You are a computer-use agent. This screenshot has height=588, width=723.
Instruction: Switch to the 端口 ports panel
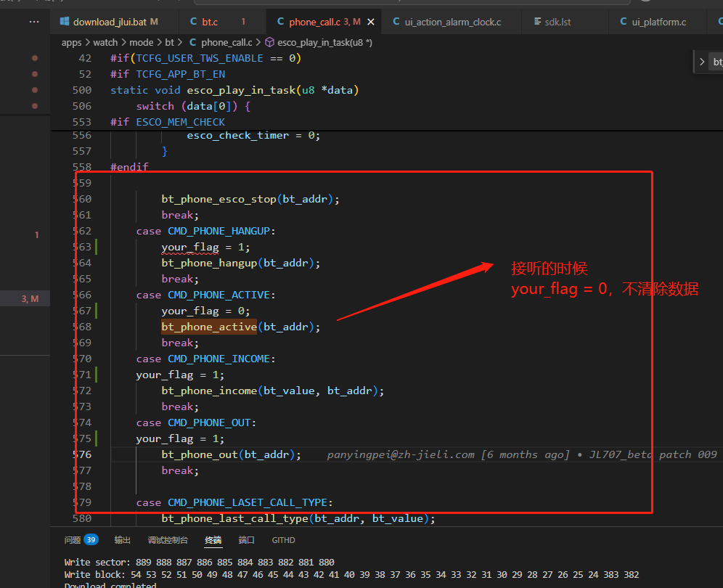[x=246, y=540]
